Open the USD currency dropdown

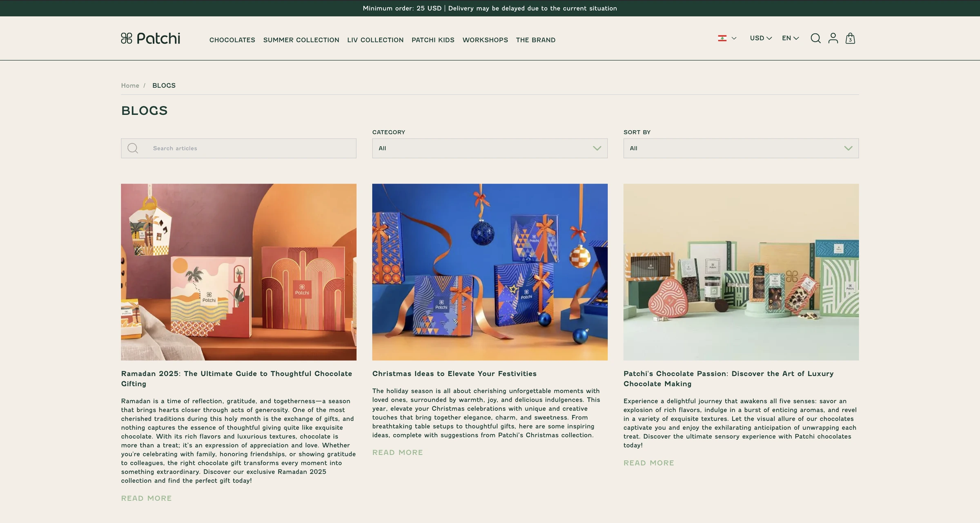[761, 38]
